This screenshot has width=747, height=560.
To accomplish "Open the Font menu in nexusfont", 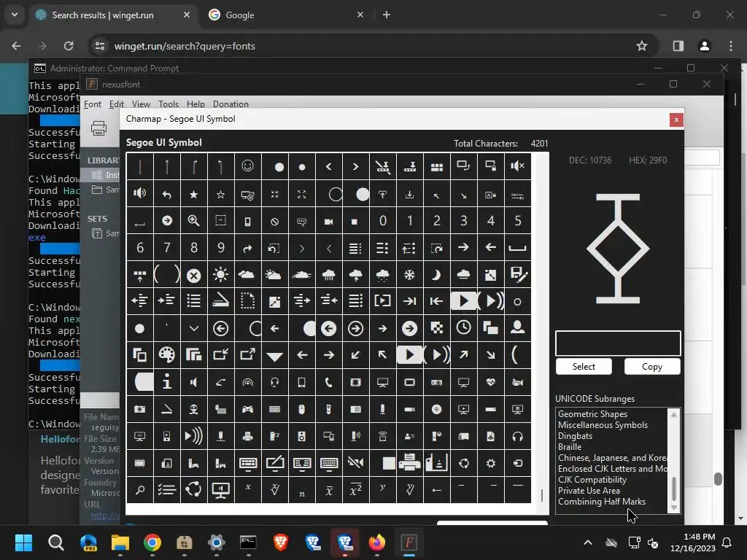I will (93, 104).
